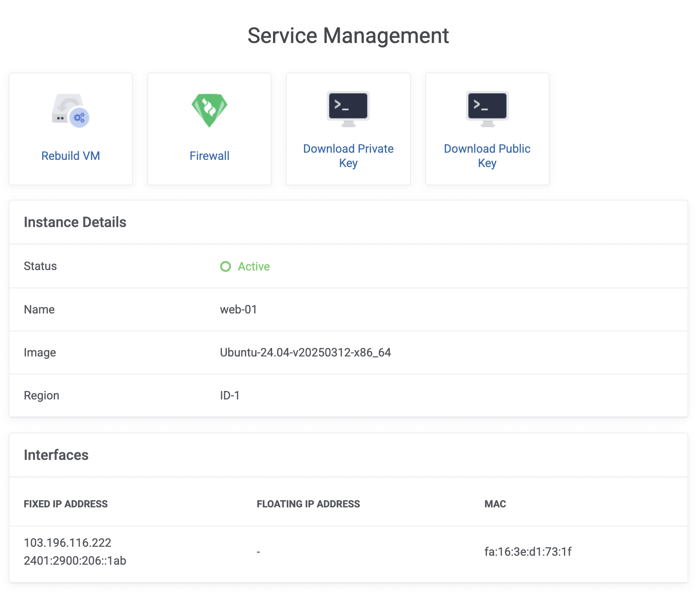The width and height of the screenshot is (700, 592).
Task: Select the green Firewall shield icon
Action: click(x=209, y=110)
